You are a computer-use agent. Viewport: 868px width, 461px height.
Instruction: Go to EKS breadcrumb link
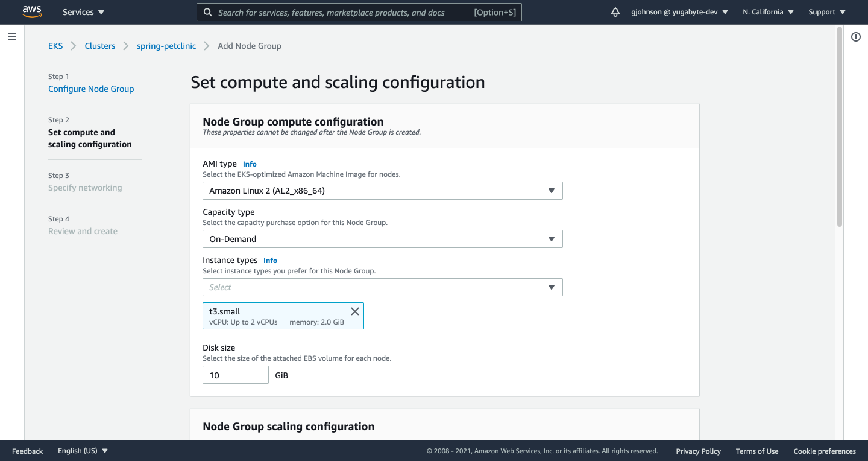pos(55,46)
